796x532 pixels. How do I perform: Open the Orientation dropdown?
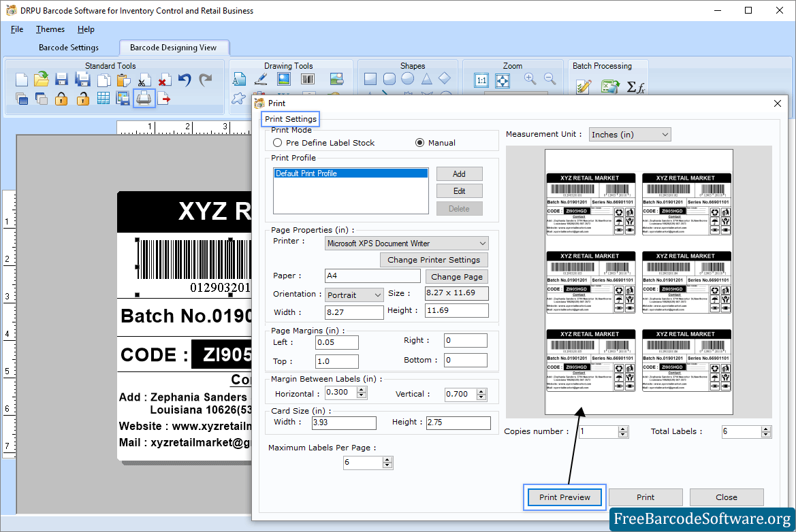coord(354,295)
